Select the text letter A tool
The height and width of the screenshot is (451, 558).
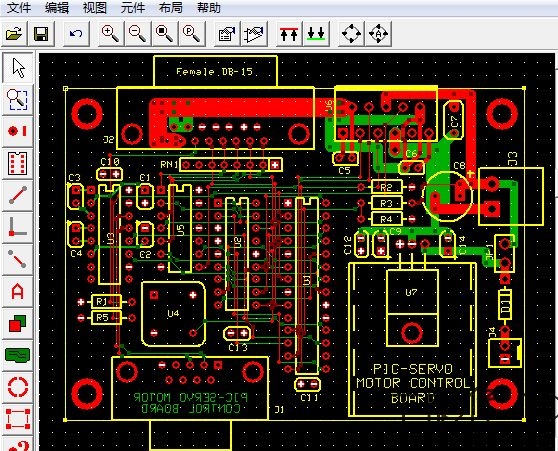coord(18,291)
